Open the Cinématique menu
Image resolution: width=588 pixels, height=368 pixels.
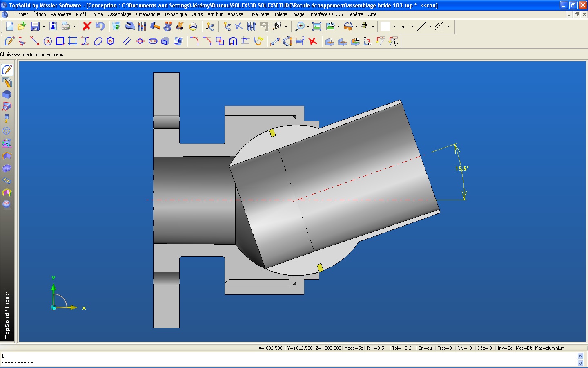tap(148, 14)
